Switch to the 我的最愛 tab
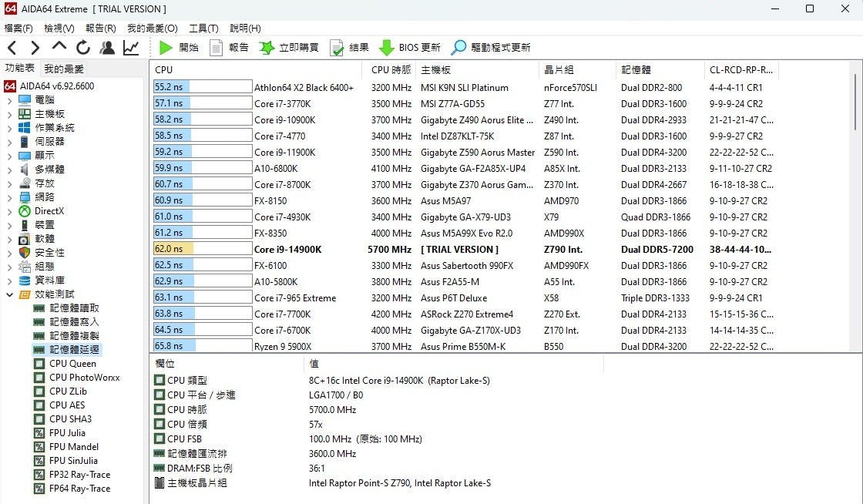This screenshot has height=504, width=863. [64, 69]
